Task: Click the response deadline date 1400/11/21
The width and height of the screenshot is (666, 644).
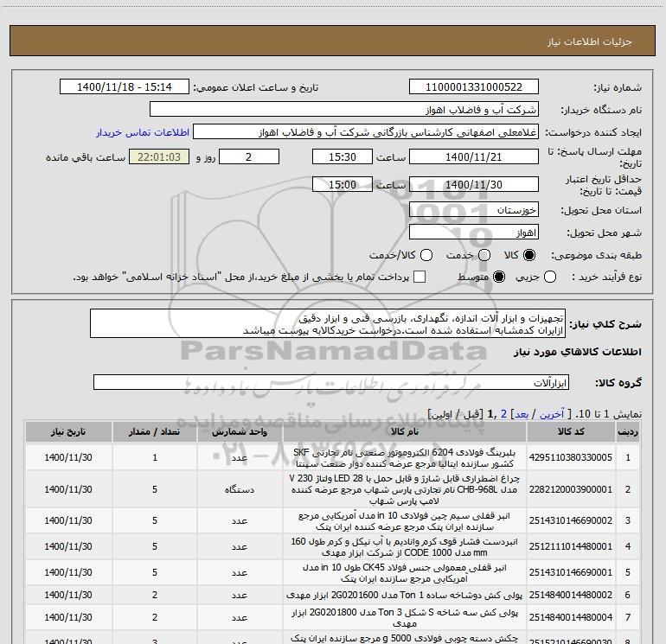Action: (x=474, y=156)
